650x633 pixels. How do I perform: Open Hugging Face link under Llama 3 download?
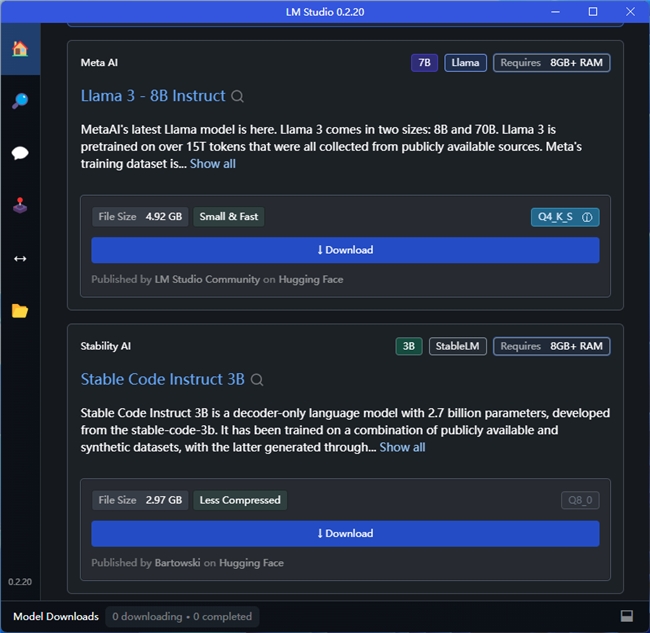(311, 279)
